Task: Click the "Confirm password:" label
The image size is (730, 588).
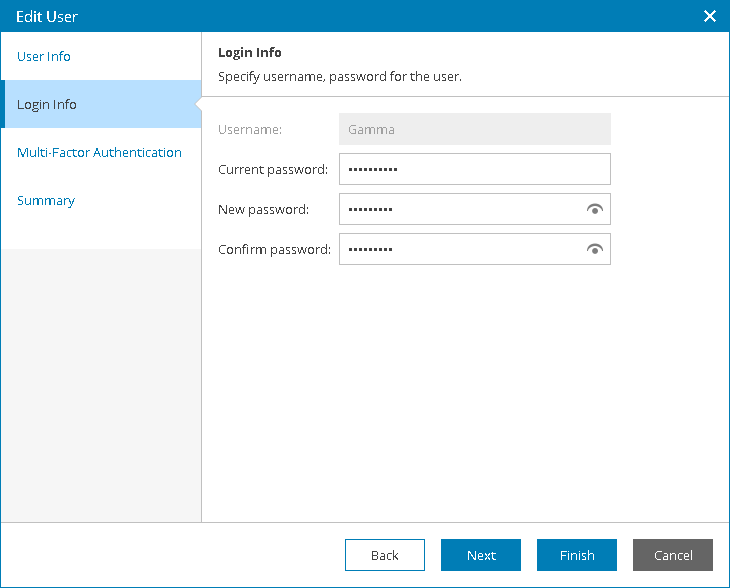Action: point(274,249)
